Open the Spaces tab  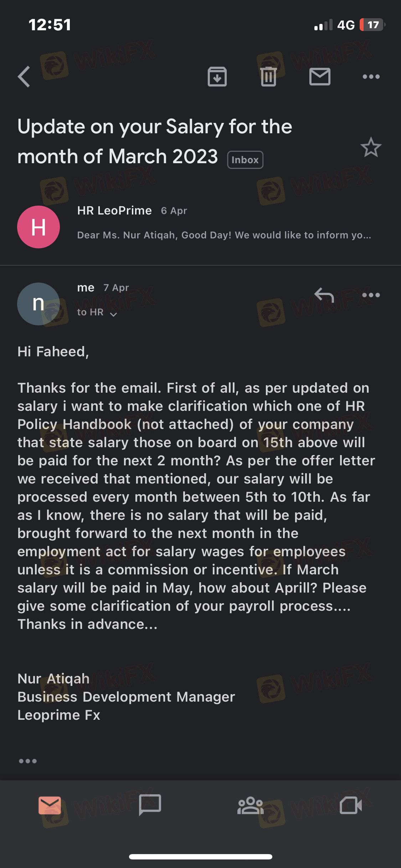251,805
